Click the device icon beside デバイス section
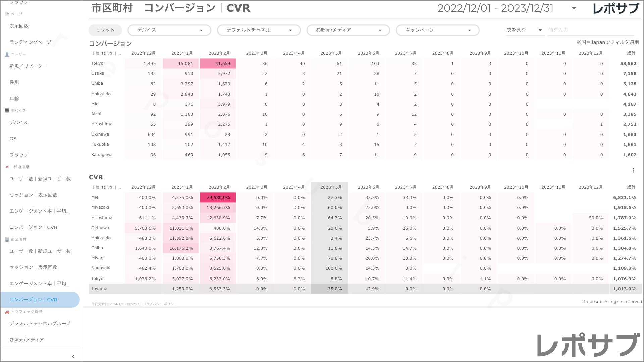Image resolution: width=644 pixels, height=362 pixels. point(7,111)
